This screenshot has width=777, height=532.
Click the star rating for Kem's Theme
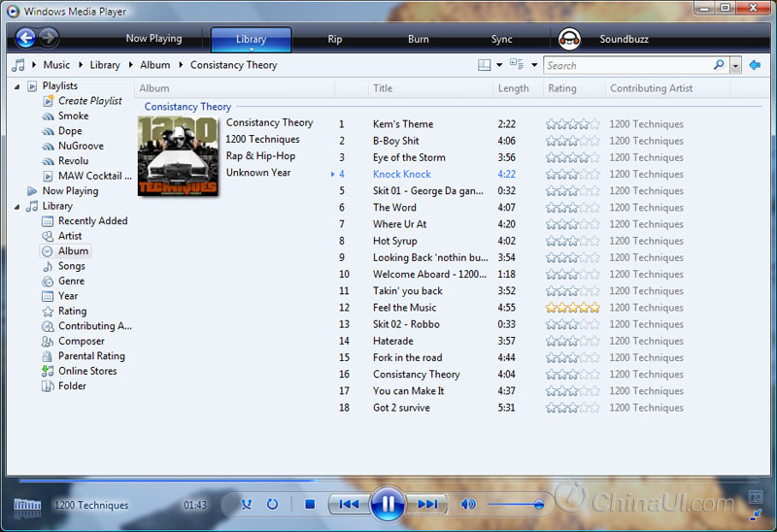pos(572,124)
